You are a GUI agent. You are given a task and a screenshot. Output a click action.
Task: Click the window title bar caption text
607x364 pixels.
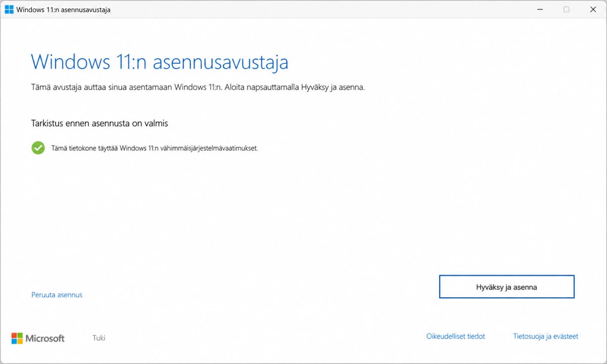[x=63, y=10]
